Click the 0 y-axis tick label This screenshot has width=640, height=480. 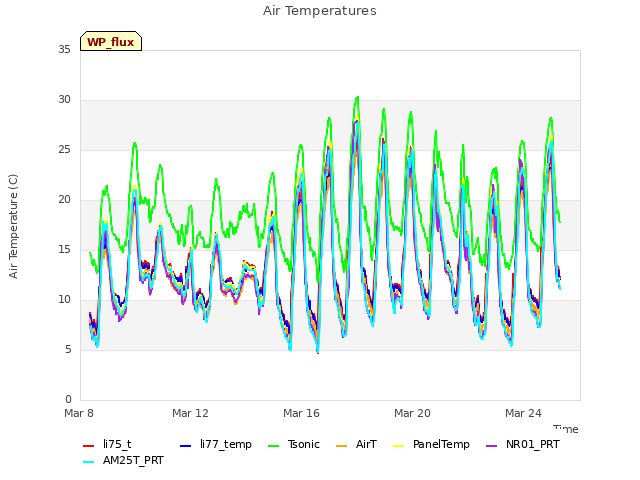click(x=68, y=400)
